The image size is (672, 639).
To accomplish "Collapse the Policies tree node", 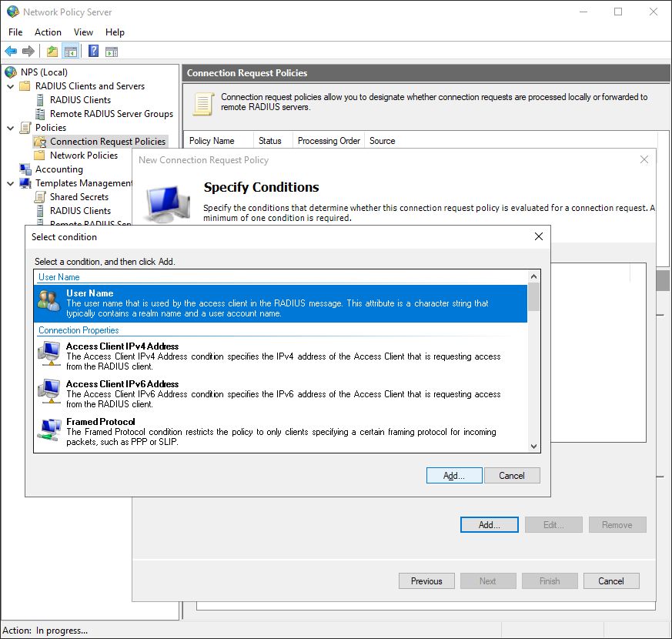I will [11, 128].
